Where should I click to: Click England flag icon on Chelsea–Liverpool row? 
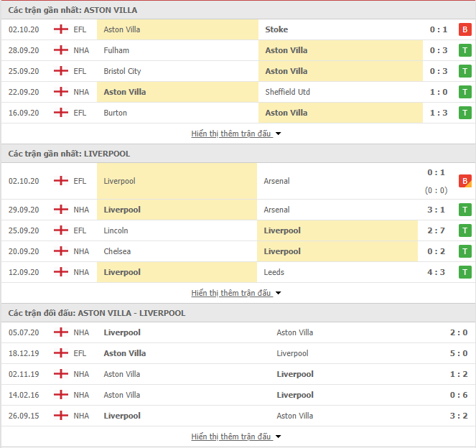[61, 251]
